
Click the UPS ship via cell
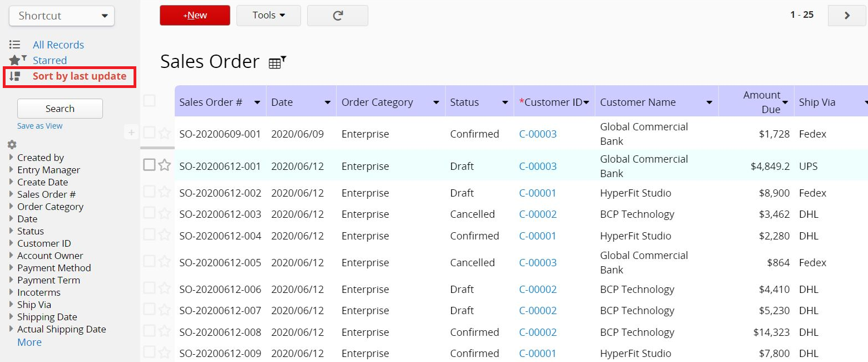[x=808, y=166]
